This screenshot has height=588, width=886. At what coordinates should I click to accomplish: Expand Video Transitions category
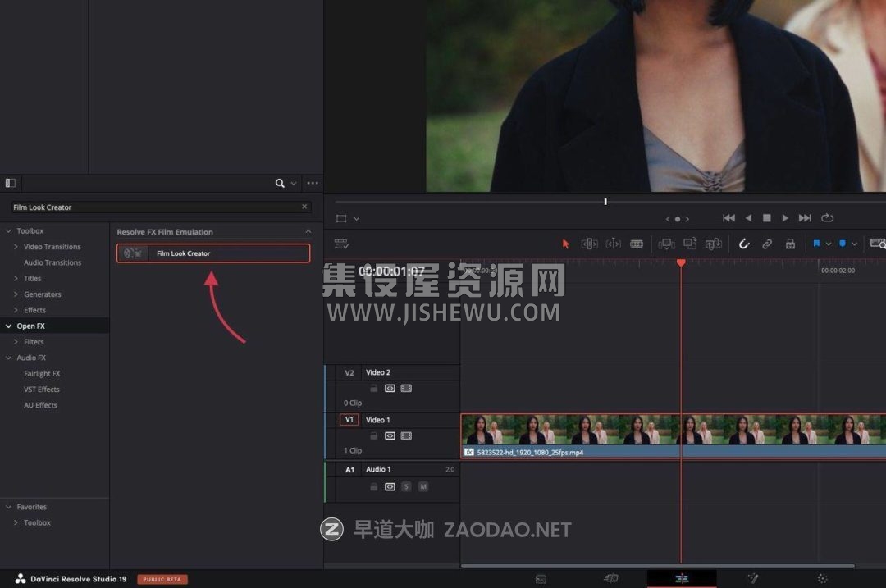pyautogui.click(x=16, y=247)
